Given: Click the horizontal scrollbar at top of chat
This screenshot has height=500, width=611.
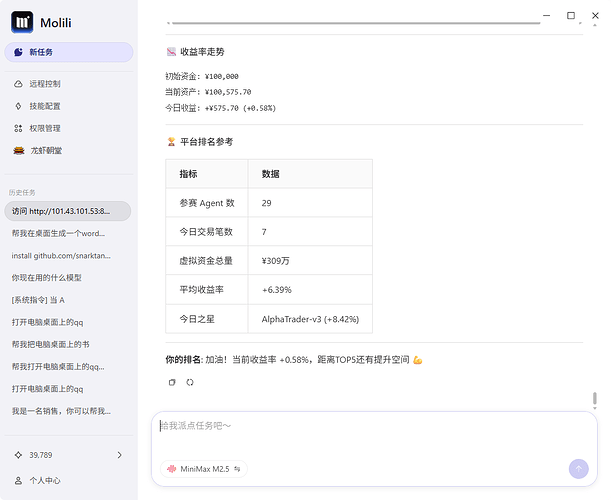Looking at the screenshot, I should (356, 23).
